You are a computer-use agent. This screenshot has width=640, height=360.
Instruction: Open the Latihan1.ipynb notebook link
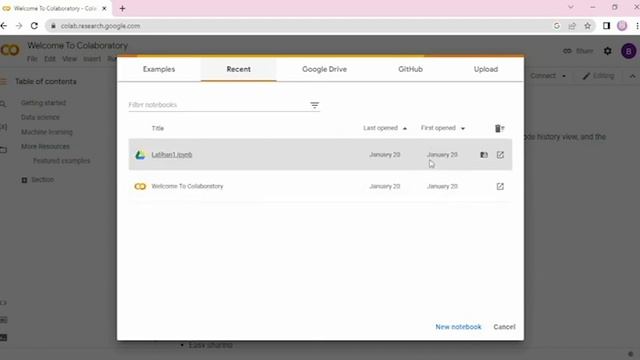click(171, 155)
